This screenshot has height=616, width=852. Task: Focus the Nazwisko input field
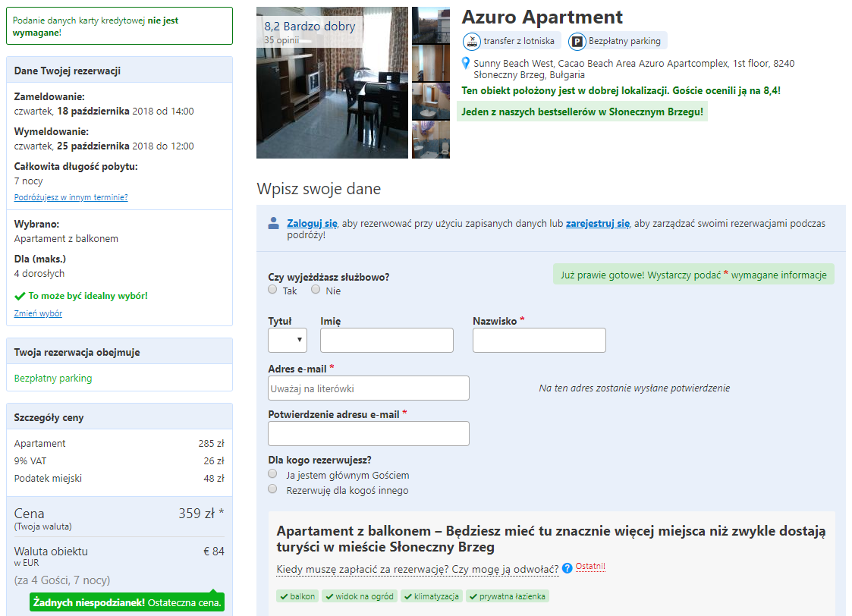[539, 340]
